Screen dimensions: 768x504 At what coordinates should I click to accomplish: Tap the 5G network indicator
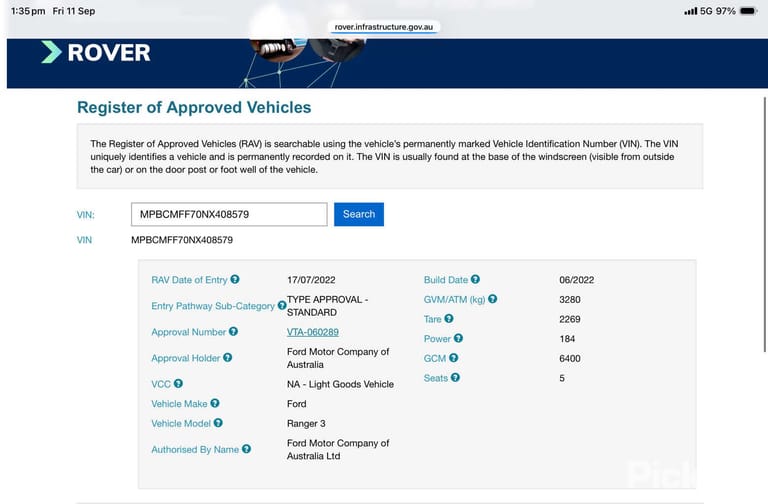pyautogui.click(x=706, y=11)
